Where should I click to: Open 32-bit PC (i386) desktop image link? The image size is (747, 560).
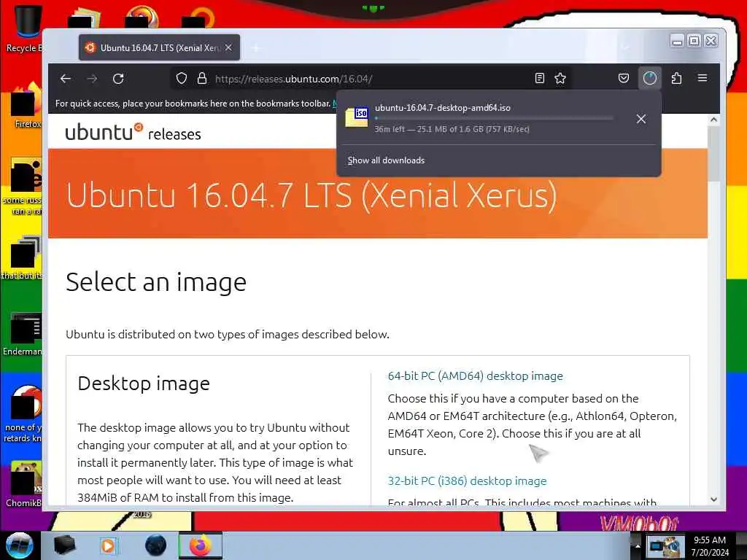tap(467, 481)
